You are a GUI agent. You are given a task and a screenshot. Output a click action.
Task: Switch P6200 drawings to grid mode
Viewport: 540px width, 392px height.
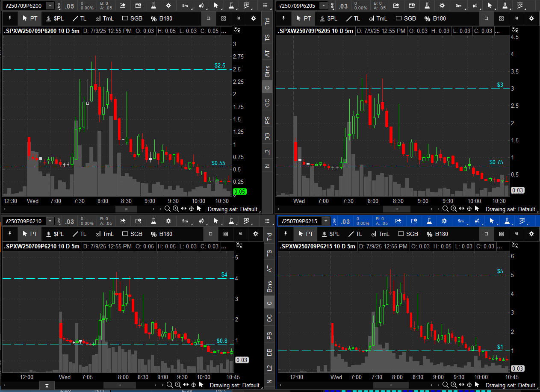pyautogui.click(x=224, y=18)
